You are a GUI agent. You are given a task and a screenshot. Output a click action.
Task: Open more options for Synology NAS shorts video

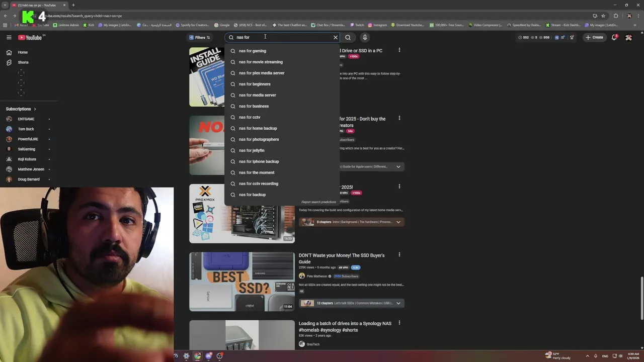tap(399, 323)
